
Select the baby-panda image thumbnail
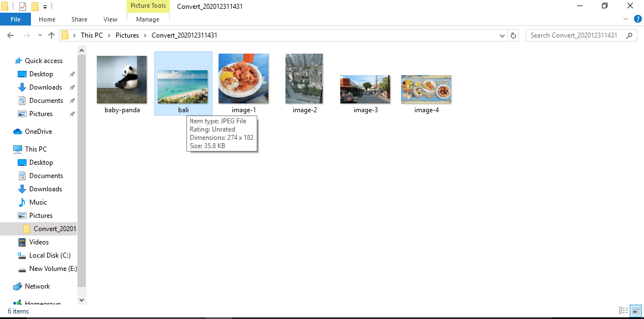[122, 80]
